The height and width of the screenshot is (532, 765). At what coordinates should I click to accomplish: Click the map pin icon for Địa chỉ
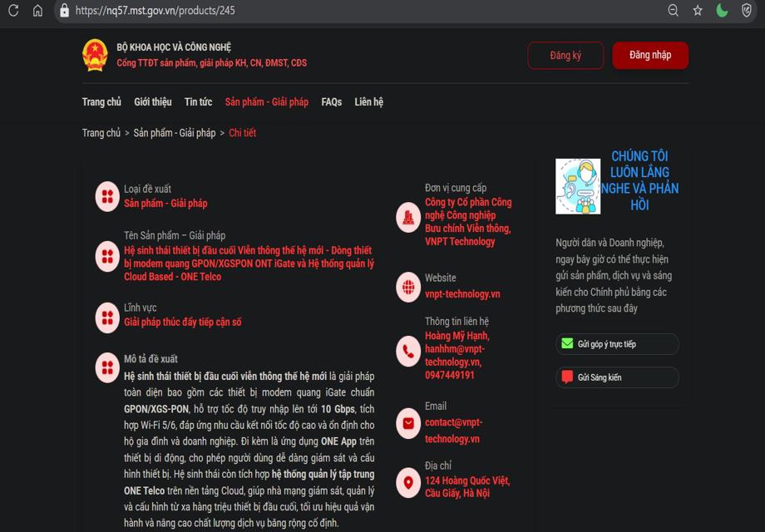click(x=408, y=483)
